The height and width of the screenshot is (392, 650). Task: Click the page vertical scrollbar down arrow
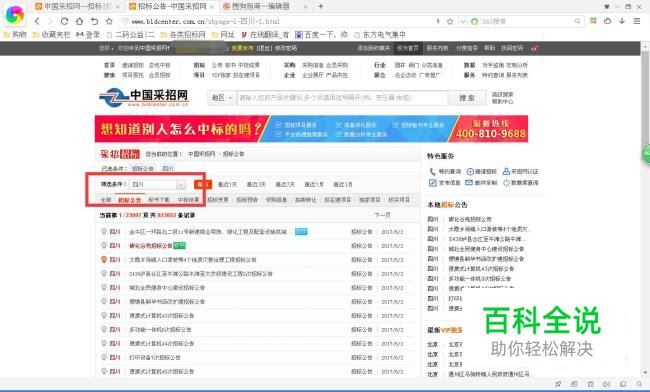645,372
